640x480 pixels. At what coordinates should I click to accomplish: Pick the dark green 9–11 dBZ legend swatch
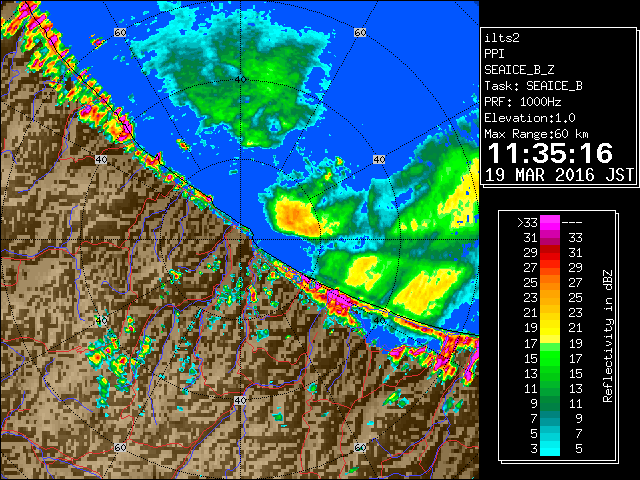coord(550,403)
